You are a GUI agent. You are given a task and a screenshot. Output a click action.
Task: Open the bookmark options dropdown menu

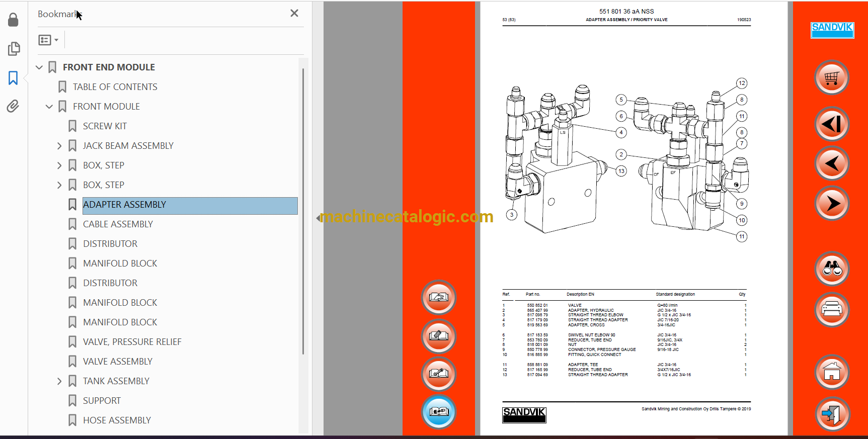[x=48, y=40]
